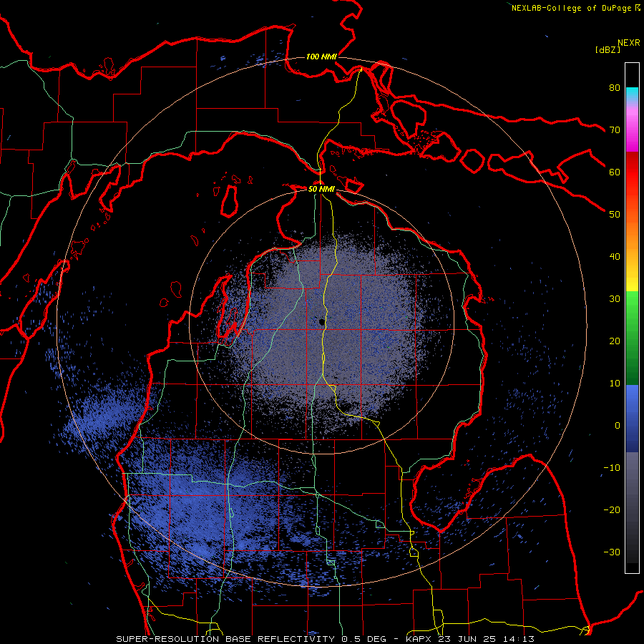Click the 50 NMI range ring label

pos(321,190)
